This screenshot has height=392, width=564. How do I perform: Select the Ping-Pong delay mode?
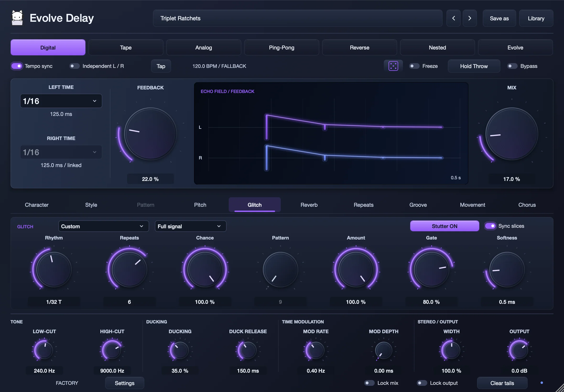(281, 47)
